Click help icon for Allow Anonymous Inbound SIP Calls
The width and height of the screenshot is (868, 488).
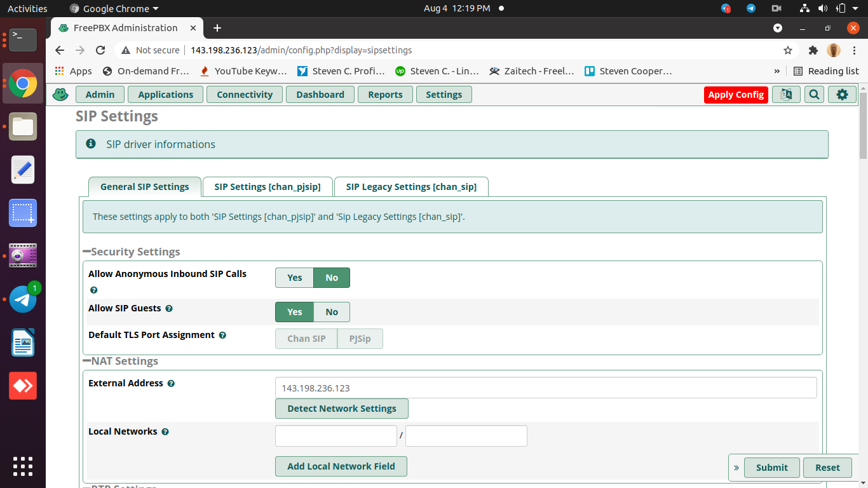pos(93,290)
